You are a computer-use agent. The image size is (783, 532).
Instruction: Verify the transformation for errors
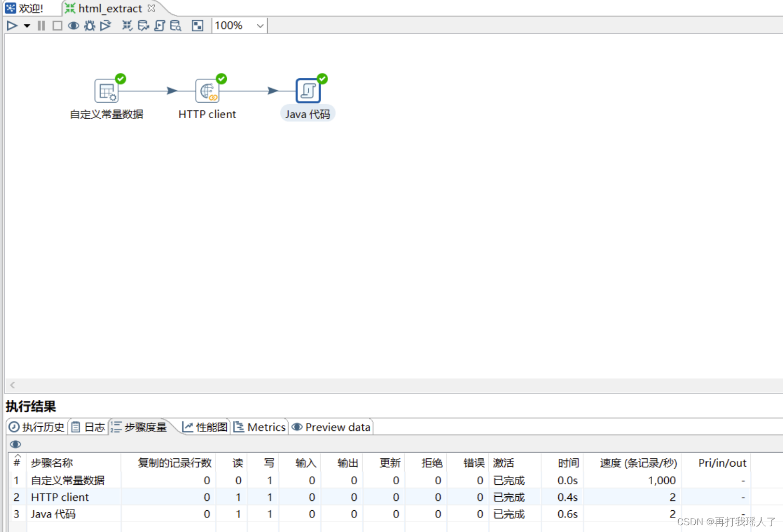[127, 25]
